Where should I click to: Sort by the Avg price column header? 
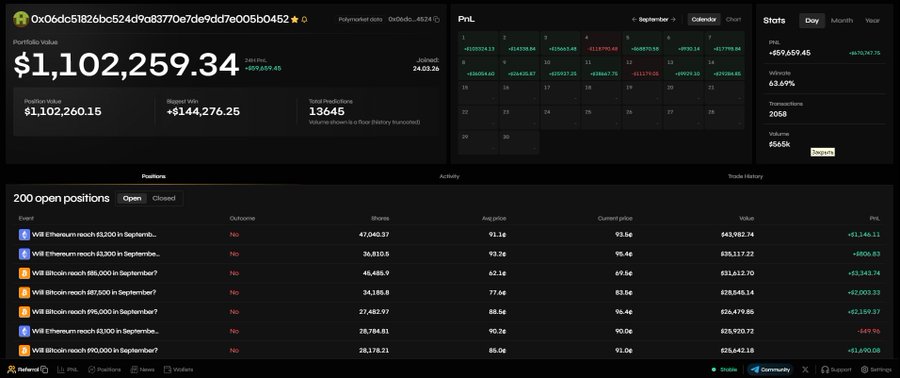pos(494,219)
